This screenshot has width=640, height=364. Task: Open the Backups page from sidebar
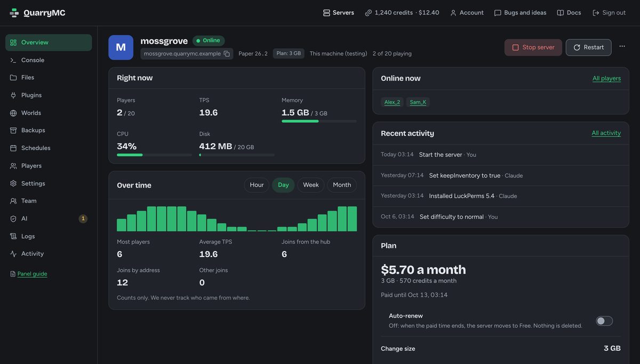[49, 131]
